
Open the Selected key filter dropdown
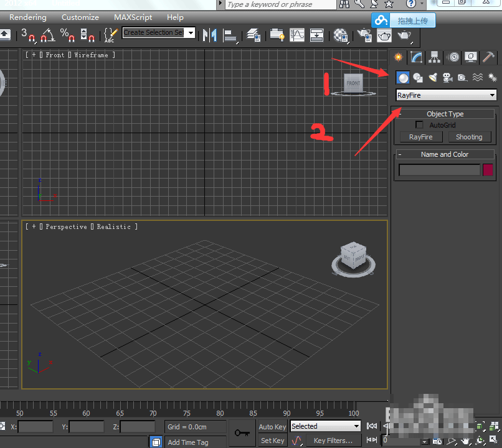click(325, 426)
